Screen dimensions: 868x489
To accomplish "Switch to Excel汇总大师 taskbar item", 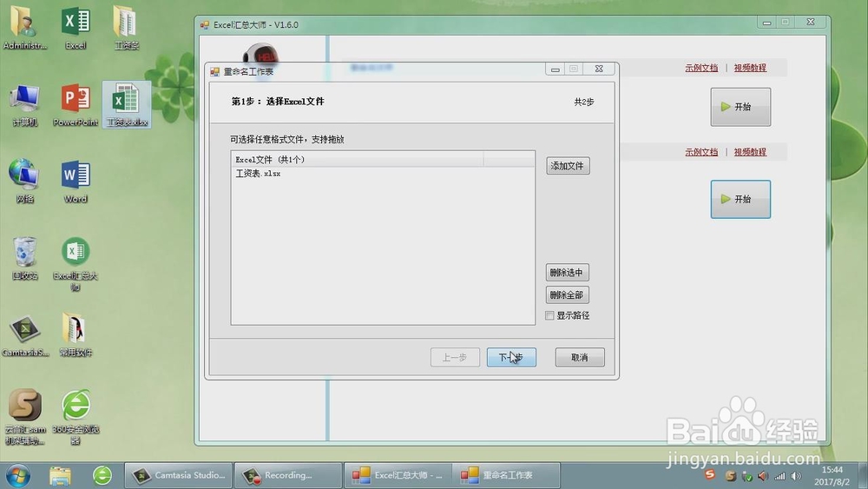I will [398, 475].
